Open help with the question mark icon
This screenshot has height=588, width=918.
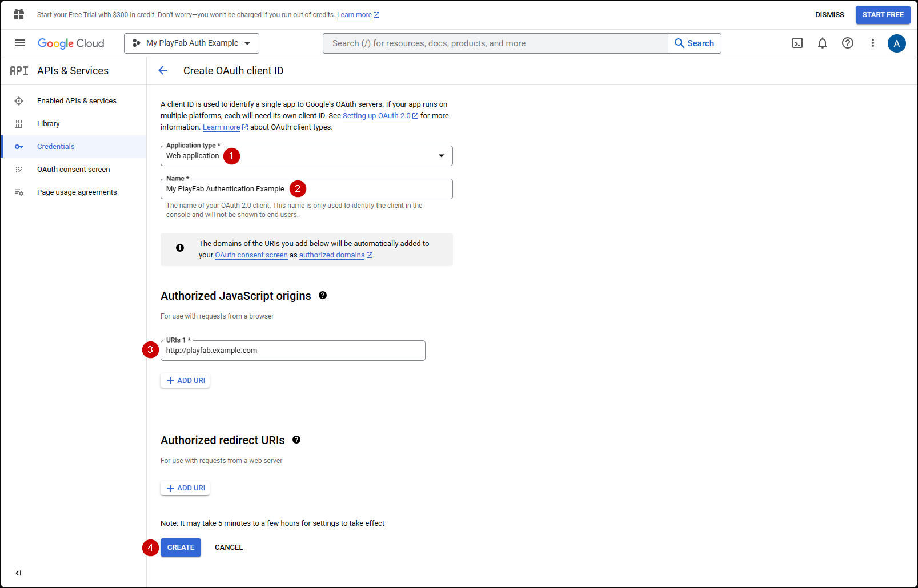pyautogui.click(x=848, y=43)
